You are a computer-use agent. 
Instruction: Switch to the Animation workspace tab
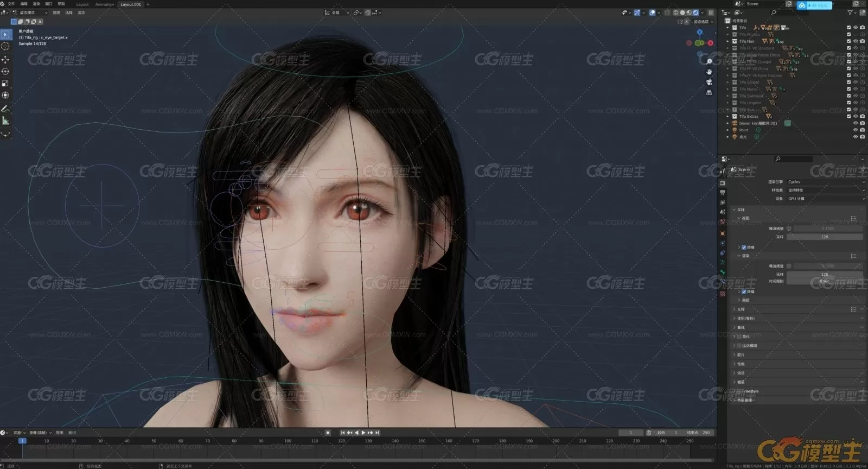coord(105,4)
